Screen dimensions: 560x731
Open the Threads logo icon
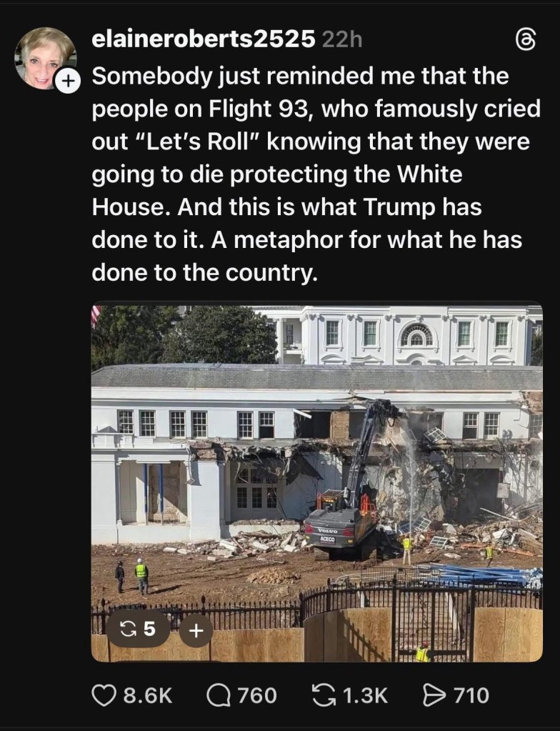[526, 41]
